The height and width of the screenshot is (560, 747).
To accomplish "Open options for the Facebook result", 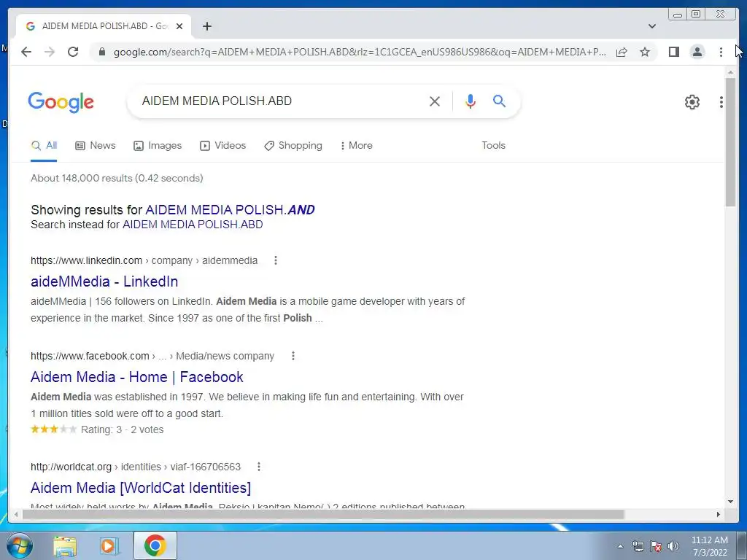I will pos(293,356).
